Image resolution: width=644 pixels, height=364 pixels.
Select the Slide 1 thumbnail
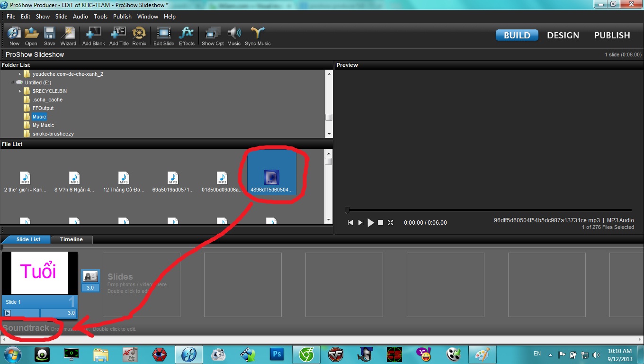pos(40,273)
